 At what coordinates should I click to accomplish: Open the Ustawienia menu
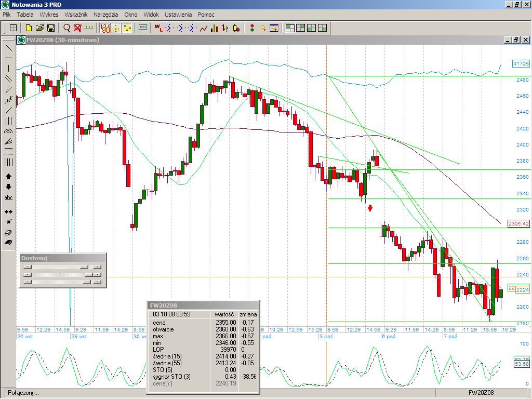pyautogui.click(x=178, y=15)
